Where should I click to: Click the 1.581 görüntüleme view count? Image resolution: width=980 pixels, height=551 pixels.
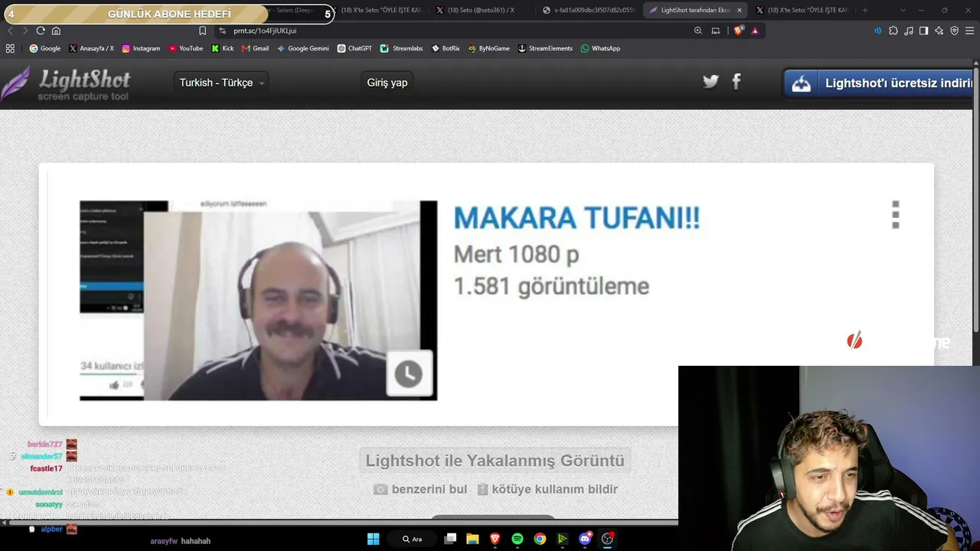click(x=551, y=286)
